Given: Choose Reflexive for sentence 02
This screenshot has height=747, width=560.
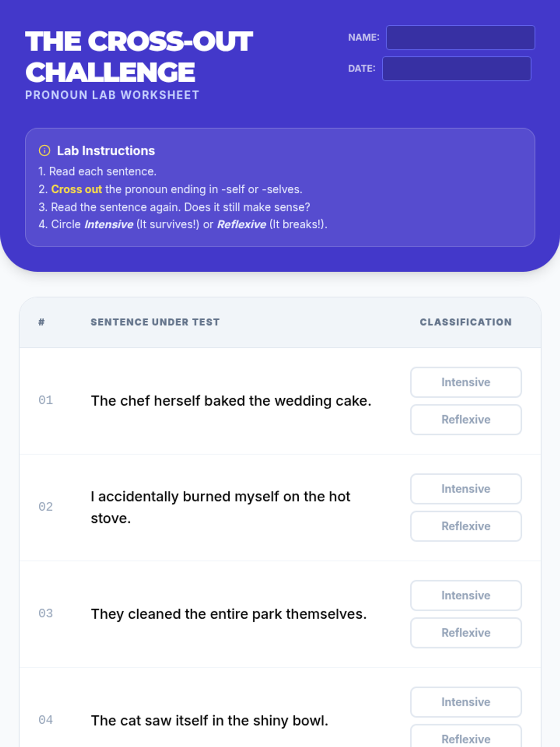Looking at the screenshot, I should coord(466,526).
